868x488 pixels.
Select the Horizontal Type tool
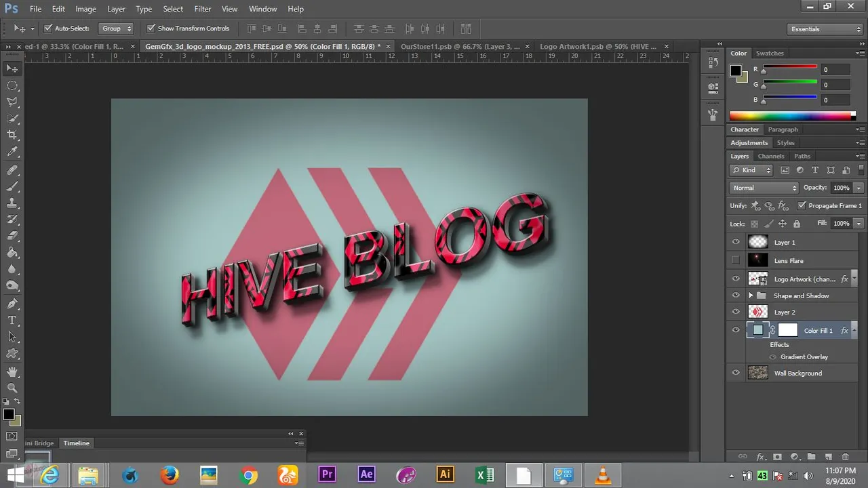click(x=12, y=320)
